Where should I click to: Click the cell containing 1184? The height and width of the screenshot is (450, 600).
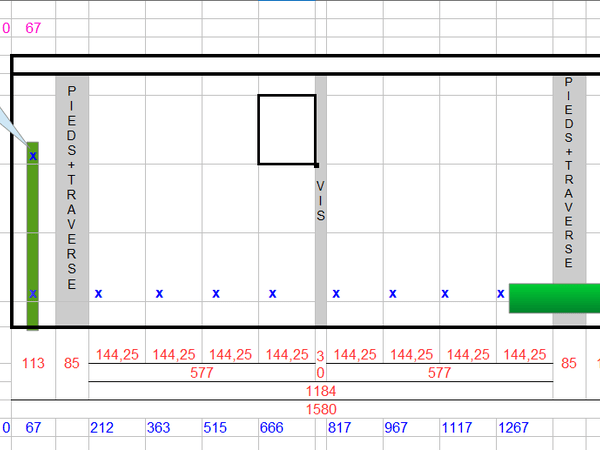pos(320,391)
